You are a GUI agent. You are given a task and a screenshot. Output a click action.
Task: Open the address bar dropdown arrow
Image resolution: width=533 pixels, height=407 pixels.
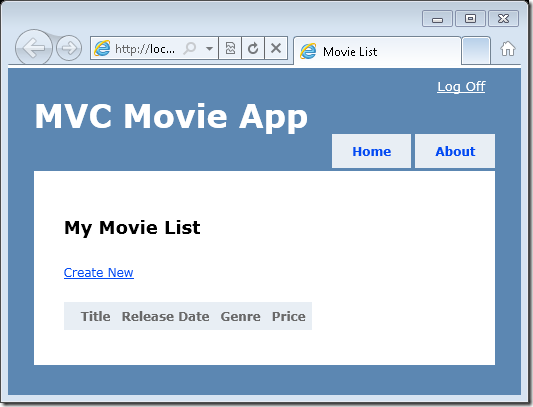coord(209,48)
